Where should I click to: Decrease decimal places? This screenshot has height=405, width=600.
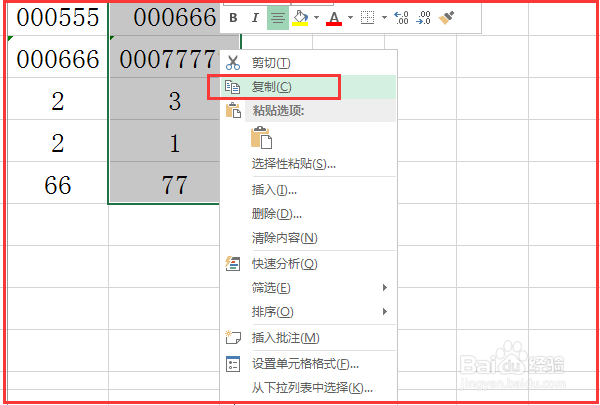pos(423,18)
